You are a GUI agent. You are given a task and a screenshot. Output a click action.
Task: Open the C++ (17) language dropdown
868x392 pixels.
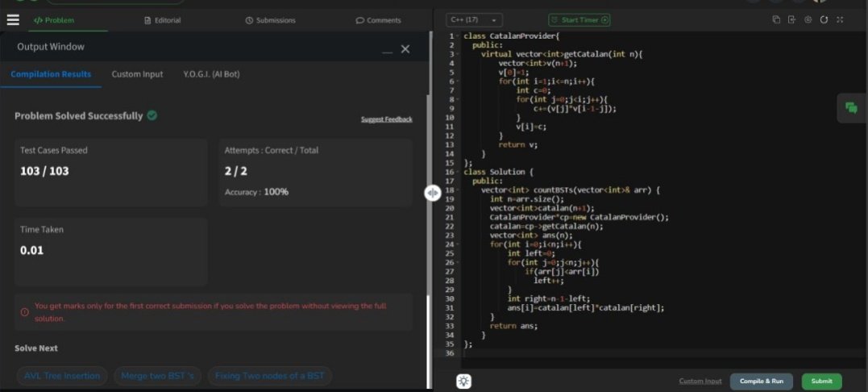tap(474, 20)
